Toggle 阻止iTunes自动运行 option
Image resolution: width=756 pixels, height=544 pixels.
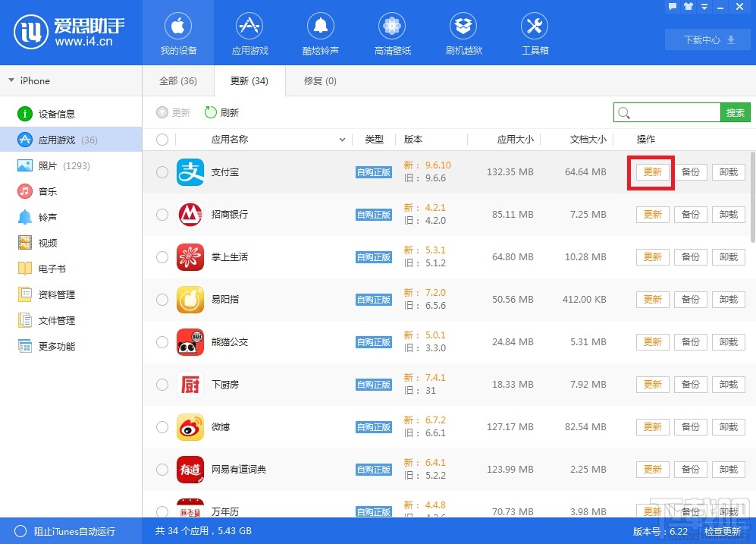click(x=20, y=531)
